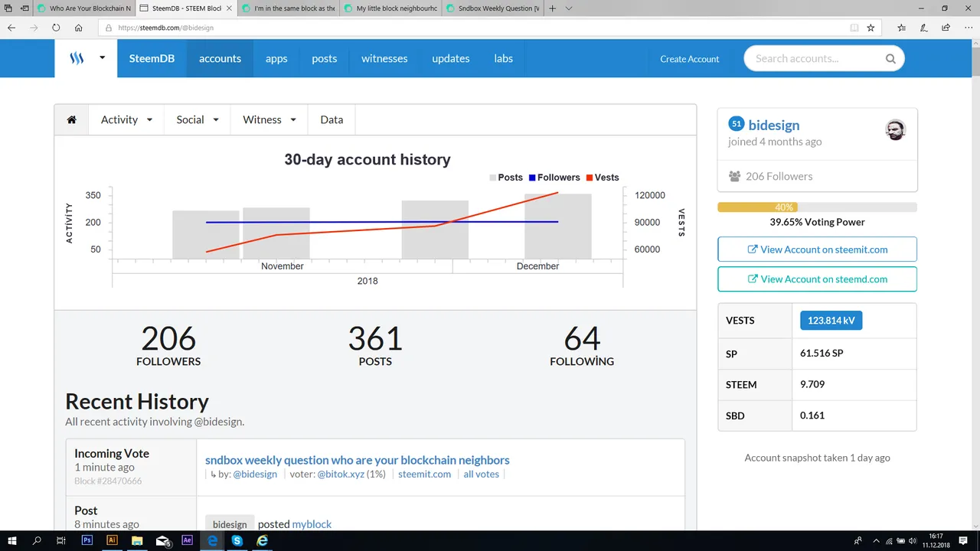Toggle the Vests chart legend entry
Image resolution: width=980 pixels, height=551 pixels.
point(603,178)
